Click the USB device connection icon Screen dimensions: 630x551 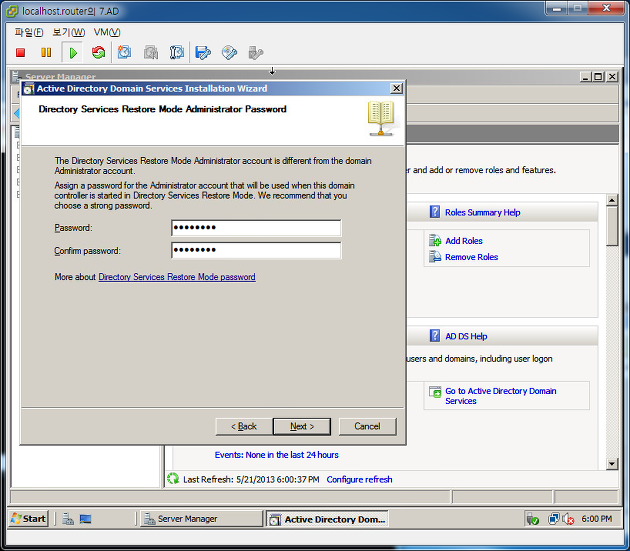pyautogui.click(x=256, y=53)
